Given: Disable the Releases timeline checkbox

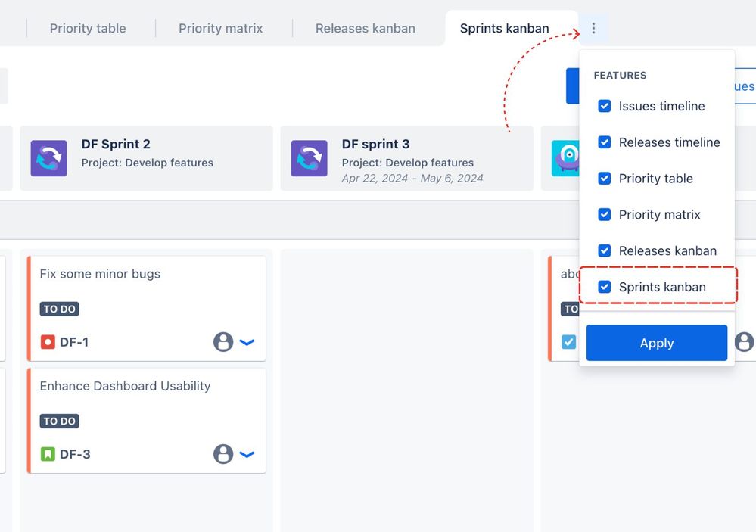Looking at the screenshot, I should (x=605, y=142).
